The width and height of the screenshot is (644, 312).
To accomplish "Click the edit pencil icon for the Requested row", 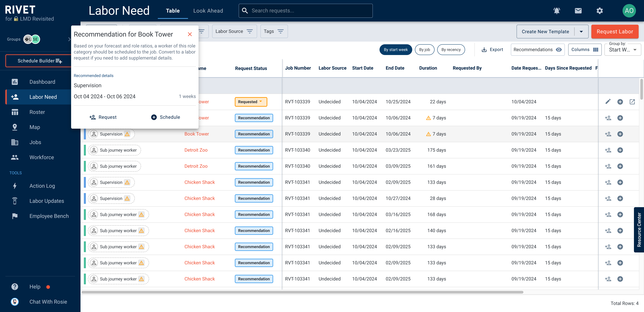I will click(x=608, y=101).
